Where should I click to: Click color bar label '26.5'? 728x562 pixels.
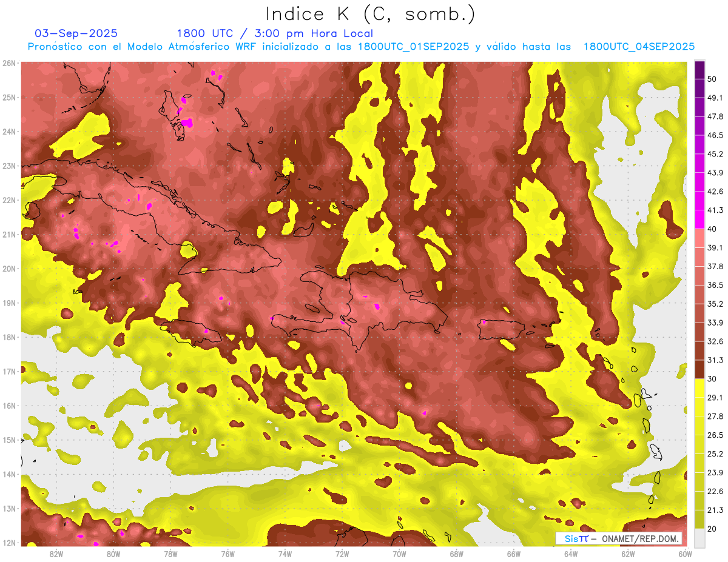715,435
